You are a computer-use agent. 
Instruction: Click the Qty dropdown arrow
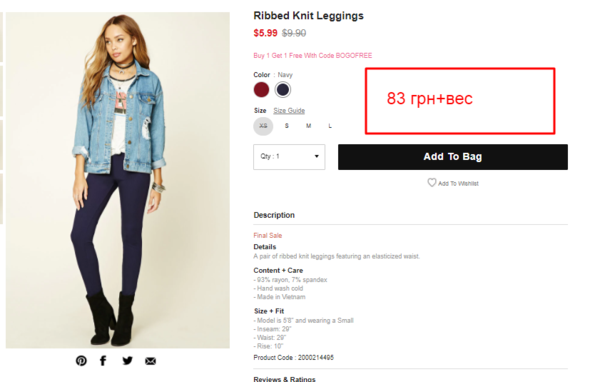[x=316, y=156]
